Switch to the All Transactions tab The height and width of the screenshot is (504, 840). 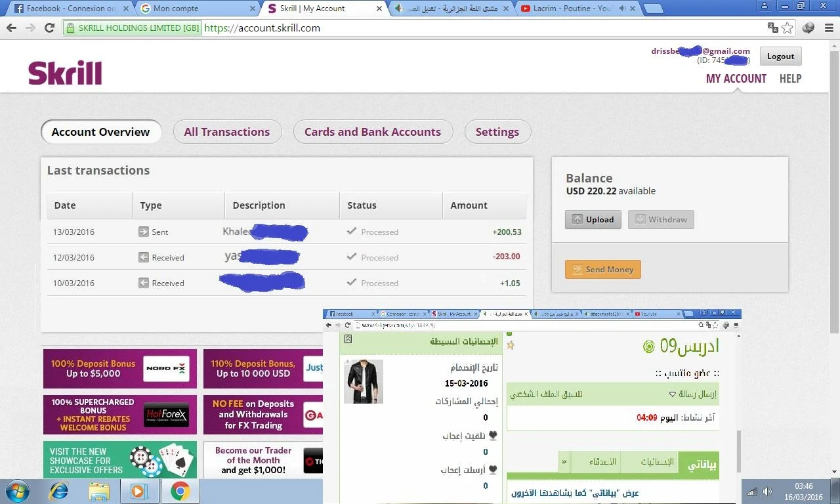[227, 132]
